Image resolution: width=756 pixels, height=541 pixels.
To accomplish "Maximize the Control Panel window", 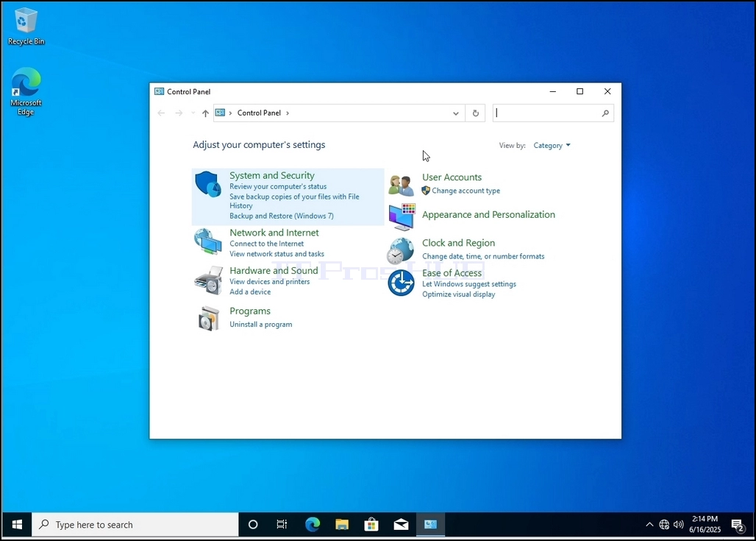I will click(580, 91).
